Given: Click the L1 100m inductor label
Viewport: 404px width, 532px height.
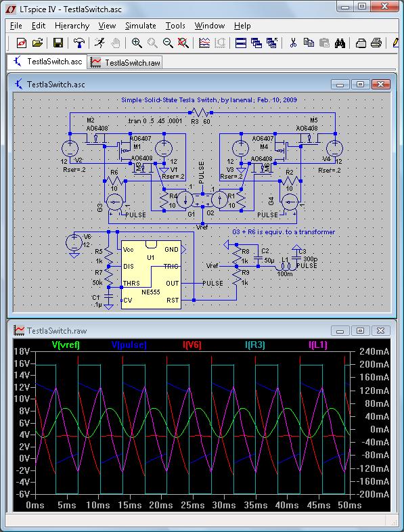Looking at the screenshot, I should pos(285,267).
